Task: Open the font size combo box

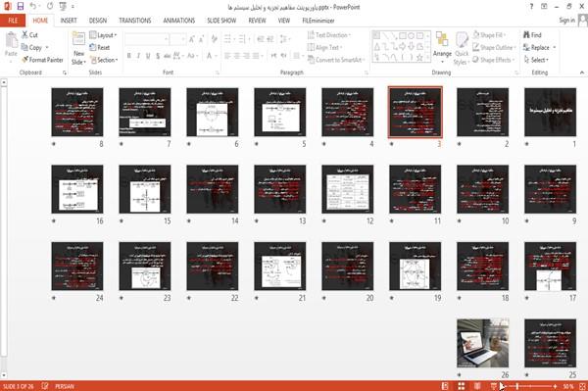Action: pos(177,39)
